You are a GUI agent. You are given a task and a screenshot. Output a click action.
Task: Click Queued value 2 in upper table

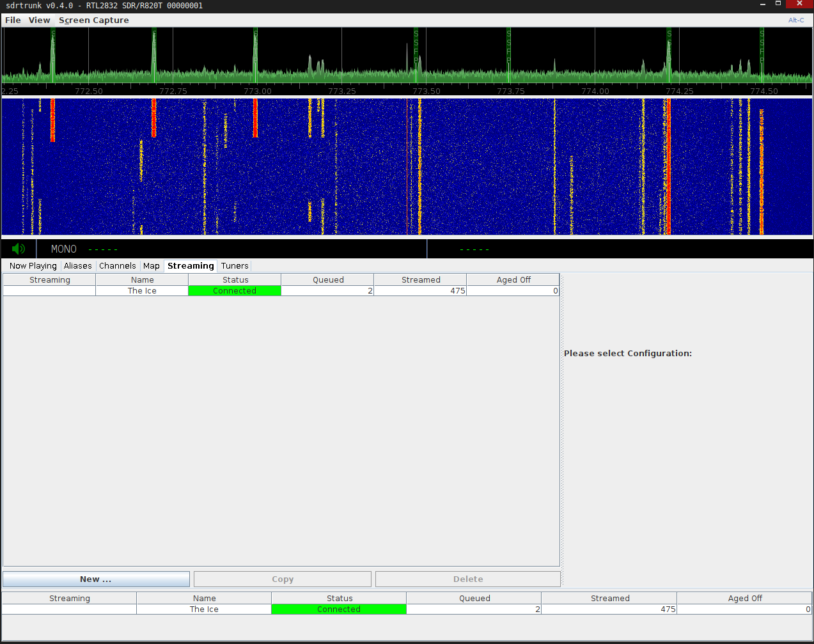327,291
